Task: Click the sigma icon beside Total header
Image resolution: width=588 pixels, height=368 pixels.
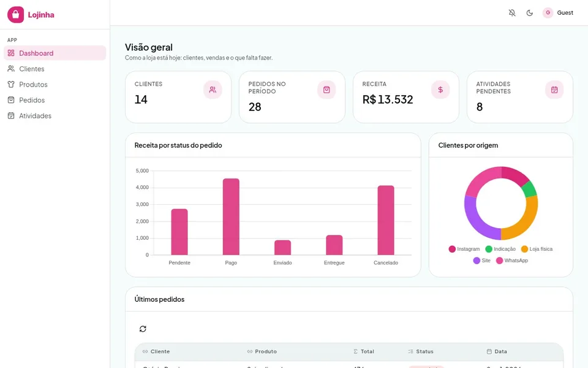Action: (355, 351)
